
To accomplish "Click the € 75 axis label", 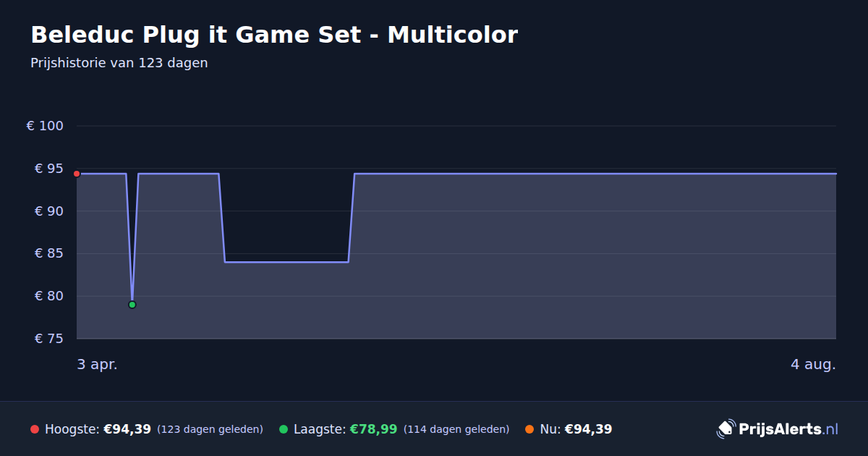I will [x=49, y=339].
